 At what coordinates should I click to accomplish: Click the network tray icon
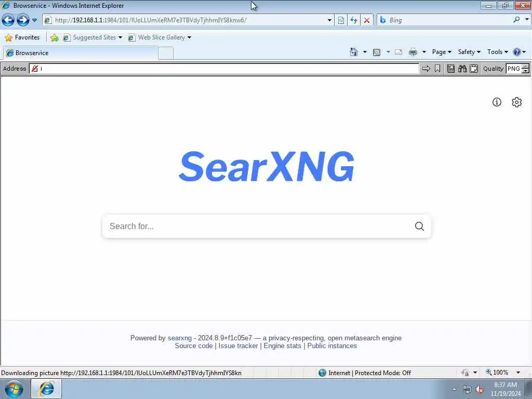click(x=467, y=390)
